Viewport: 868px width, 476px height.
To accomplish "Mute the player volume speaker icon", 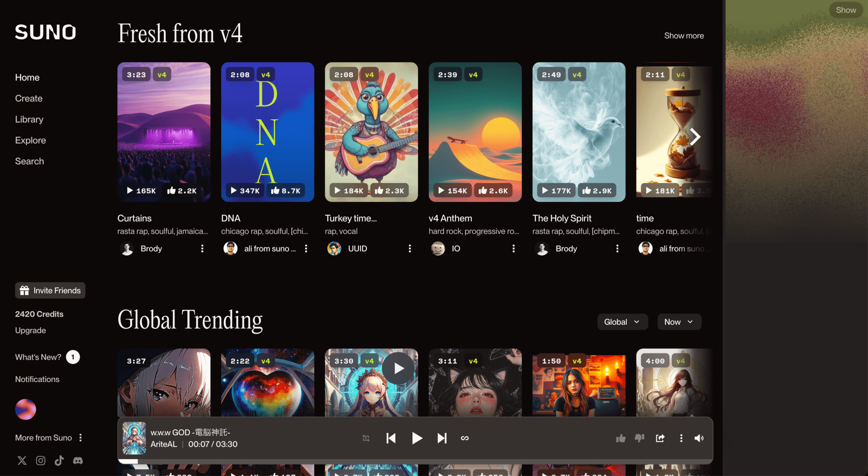I will pyautogui.click(x=699, y=438).
